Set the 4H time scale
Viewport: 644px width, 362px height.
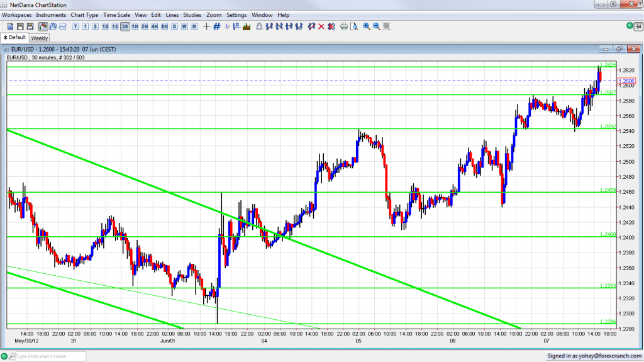click(x=155, y=26)
